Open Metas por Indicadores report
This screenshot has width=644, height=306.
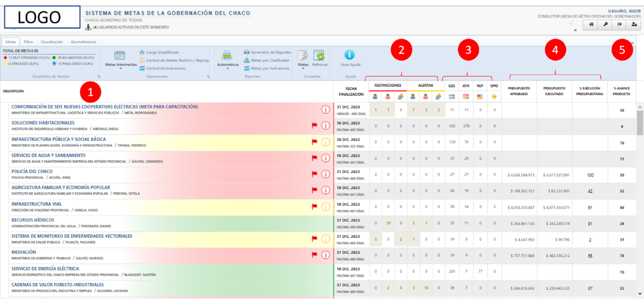(x=266, y=68)
